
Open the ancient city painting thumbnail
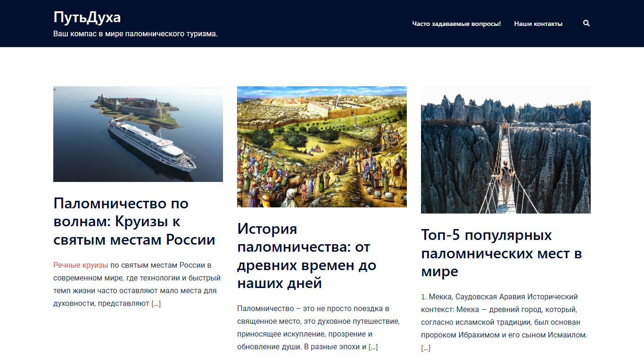click(322, 147)
